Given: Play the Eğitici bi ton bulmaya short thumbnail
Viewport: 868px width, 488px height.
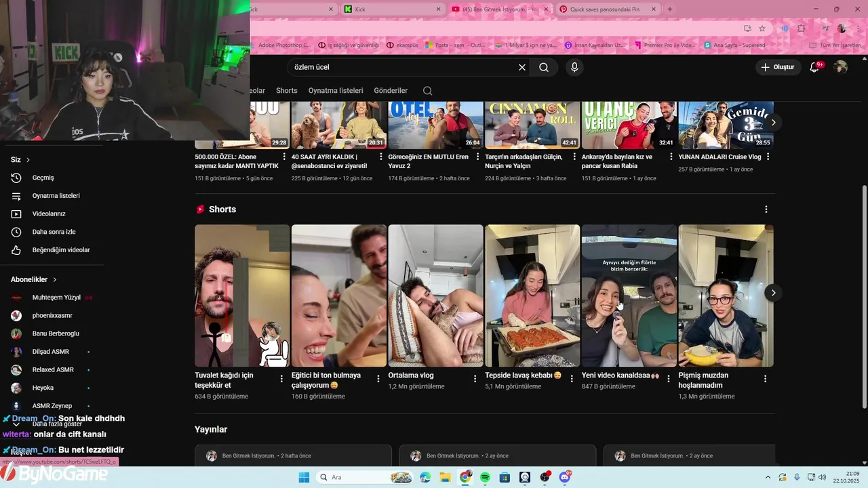Looking at the screenshot, I should pyautogui.click(x=339, y=296).
